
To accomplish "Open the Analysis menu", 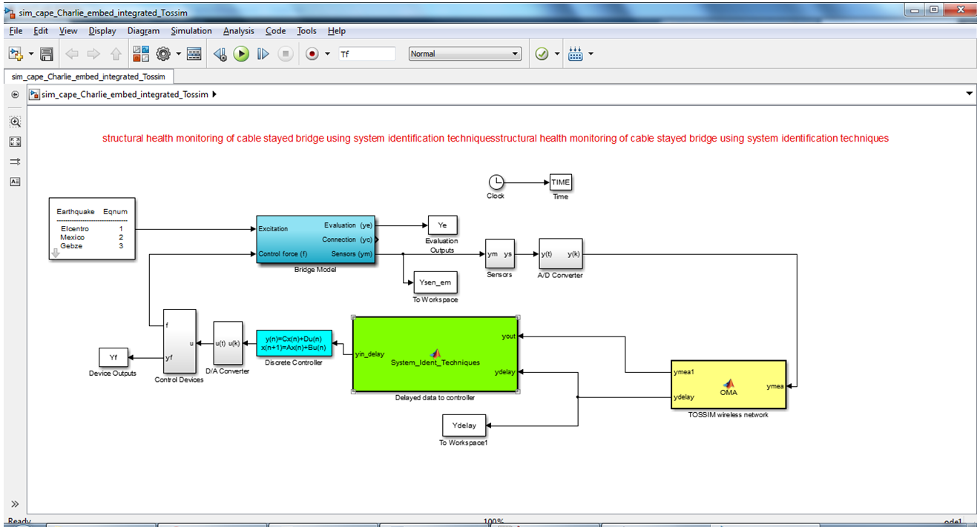I will [238, 31].
